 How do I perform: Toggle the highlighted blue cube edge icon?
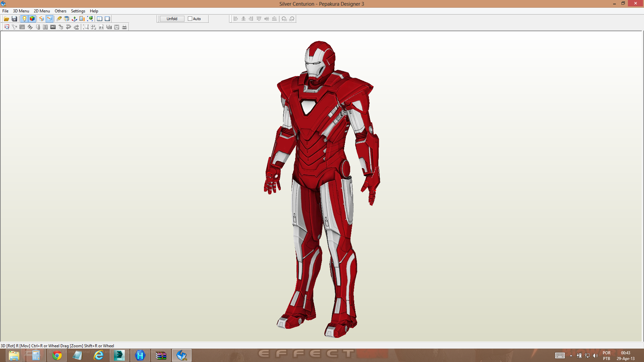click(50, 19)
